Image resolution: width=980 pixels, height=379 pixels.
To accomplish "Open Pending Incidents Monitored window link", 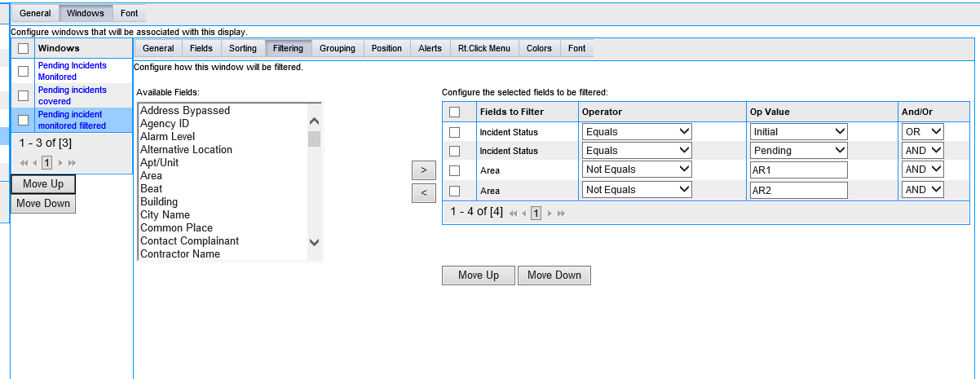I will click(73, 71).
